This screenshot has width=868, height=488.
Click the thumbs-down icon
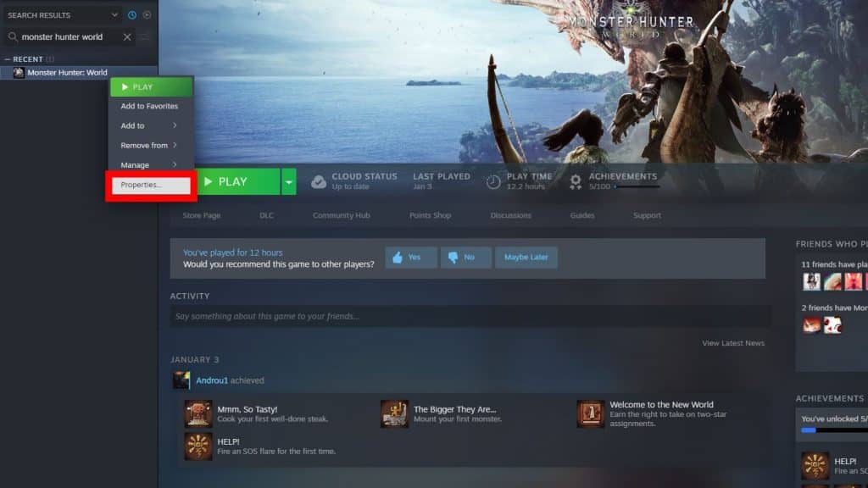(453, 258)
